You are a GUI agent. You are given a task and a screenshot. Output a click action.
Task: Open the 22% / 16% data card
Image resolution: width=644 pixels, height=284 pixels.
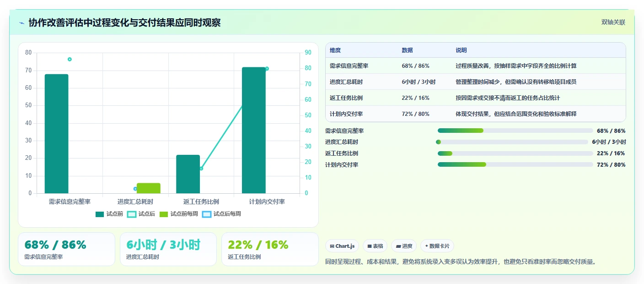pyautogui.click(x=270, y=249)
